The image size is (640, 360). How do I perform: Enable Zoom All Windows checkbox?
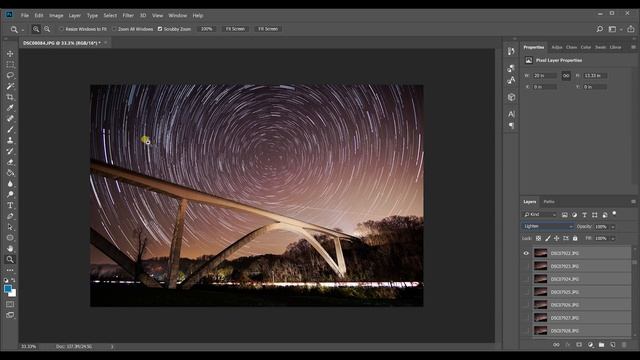click(114, 29)
